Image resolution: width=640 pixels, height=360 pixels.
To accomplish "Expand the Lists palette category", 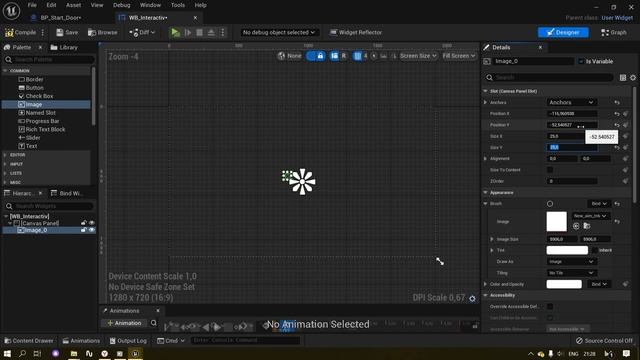I will click(5, 173).
